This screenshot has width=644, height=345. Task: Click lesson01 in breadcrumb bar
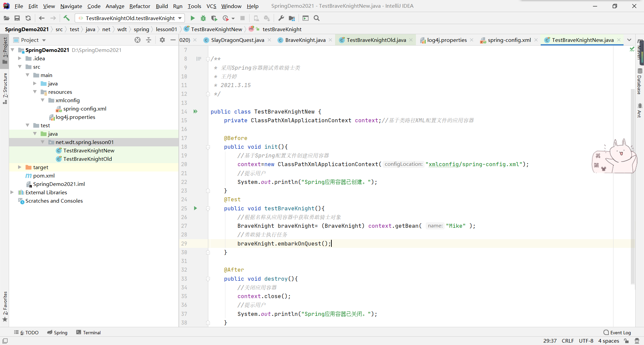[x=166, y=29]
